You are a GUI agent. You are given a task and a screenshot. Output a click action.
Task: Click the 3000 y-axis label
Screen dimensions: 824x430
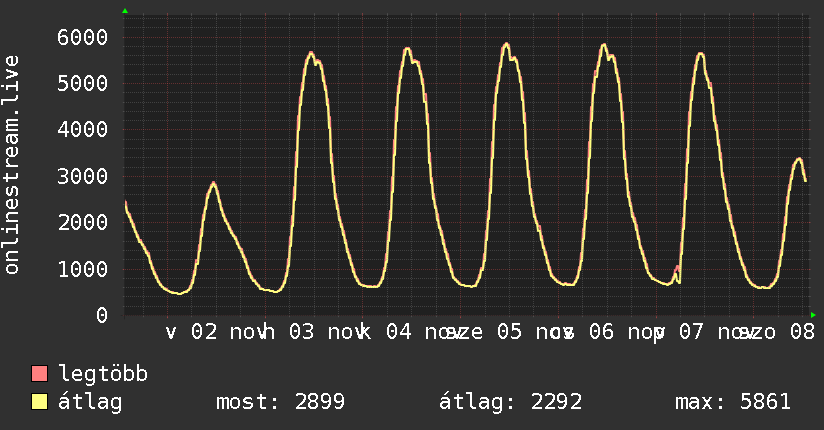click(x=83, y=176)
